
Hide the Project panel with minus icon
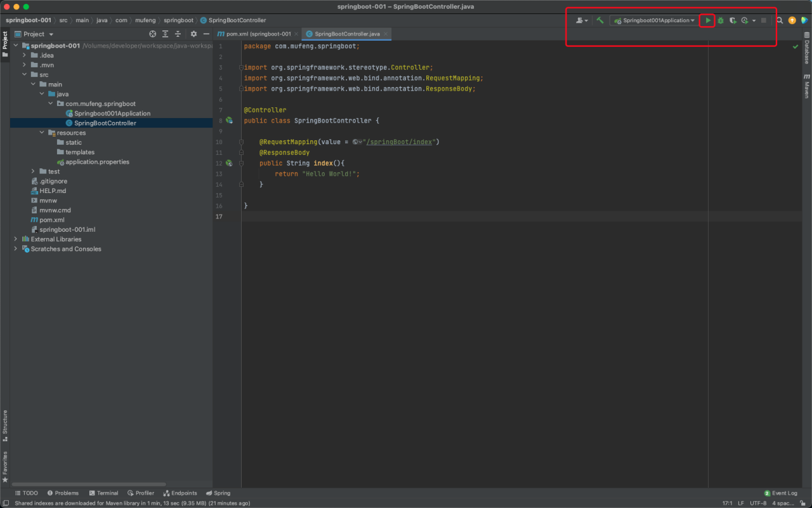pos(206,34)
